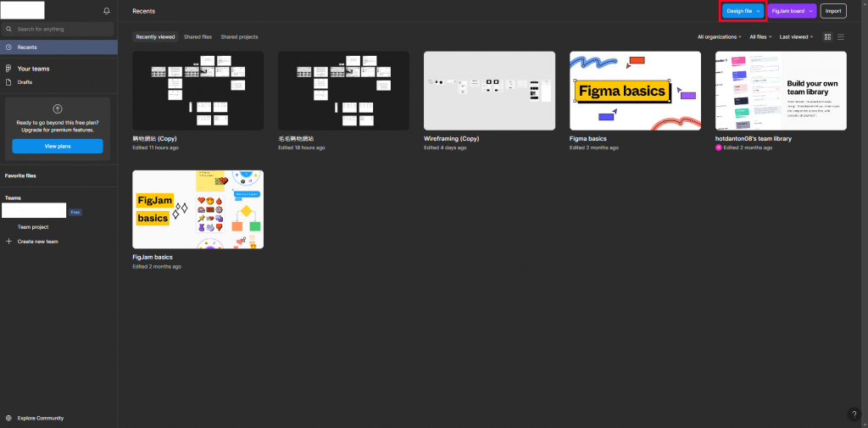
Task: Click the View plans button
Action: (x=58, y=146)
